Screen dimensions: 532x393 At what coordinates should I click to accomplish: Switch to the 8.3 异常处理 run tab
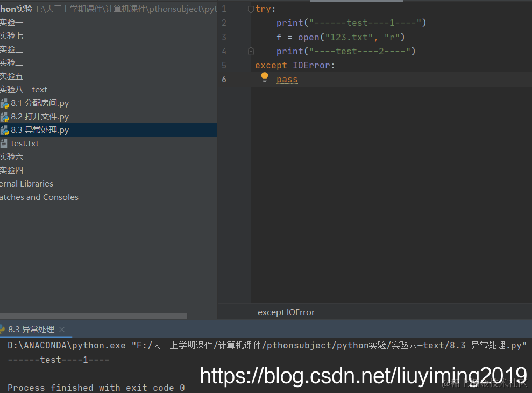[x=31, y=329]
